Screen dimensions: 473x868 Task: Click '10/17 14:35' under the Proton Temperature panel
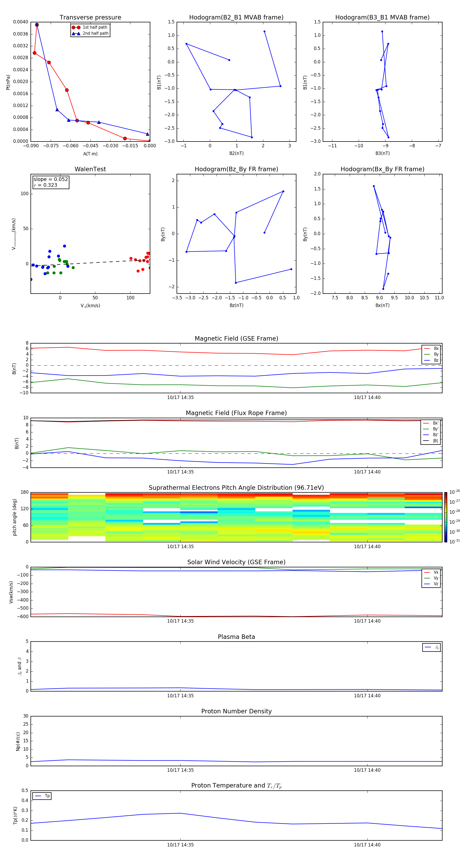click(181, 845)
